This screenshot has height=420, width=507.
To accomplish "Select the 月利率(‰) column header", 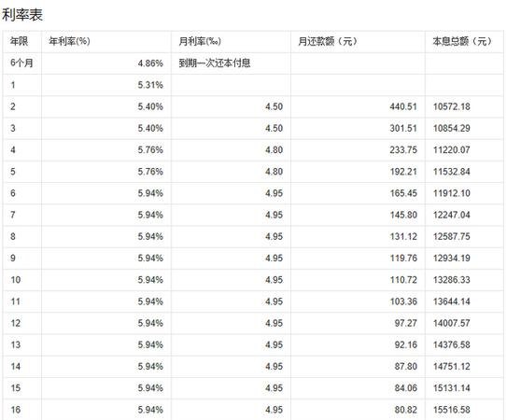I will pyautogui.click(x=200, y=41).
